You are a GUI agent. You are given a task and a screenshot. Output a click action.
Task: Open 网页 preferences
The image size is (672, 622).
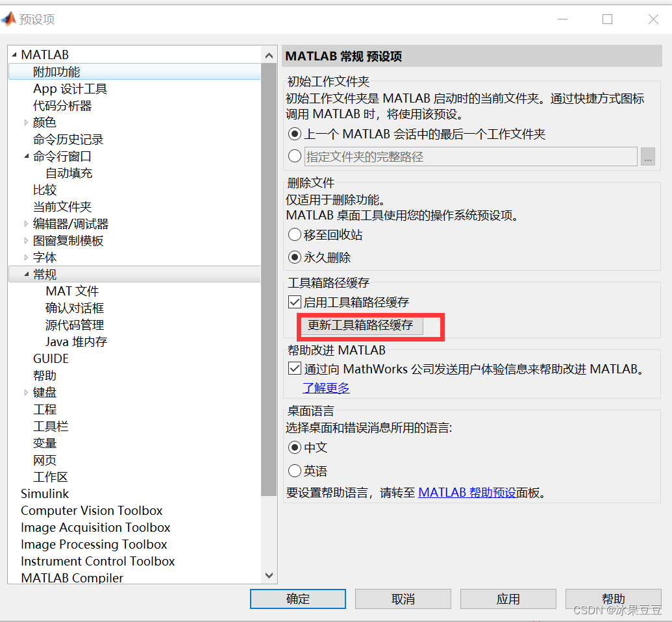tap(45, 460)
